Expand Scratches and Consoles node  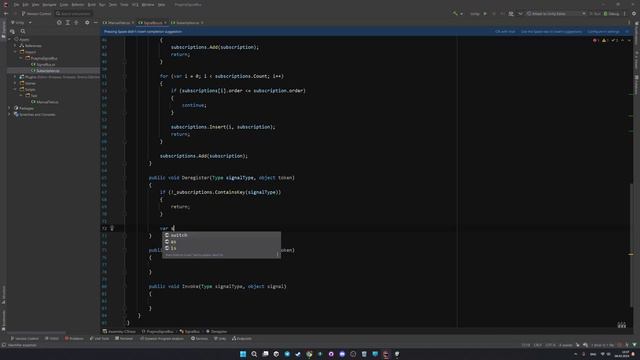pos(10,115)
